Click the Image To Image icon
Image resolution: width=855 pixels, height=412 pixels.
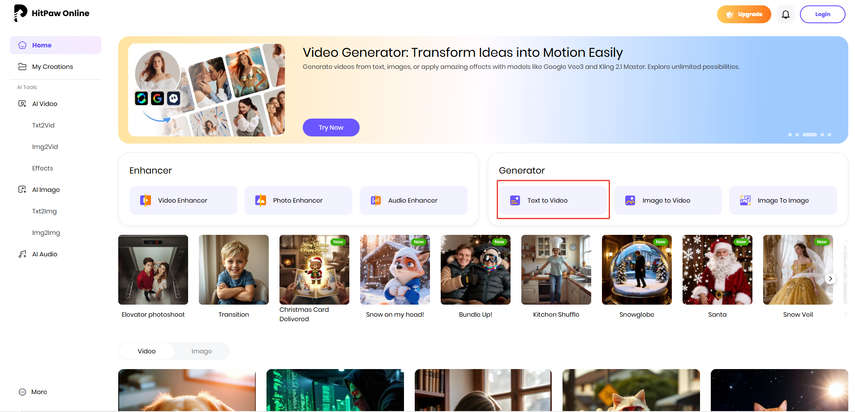point(745,201)
